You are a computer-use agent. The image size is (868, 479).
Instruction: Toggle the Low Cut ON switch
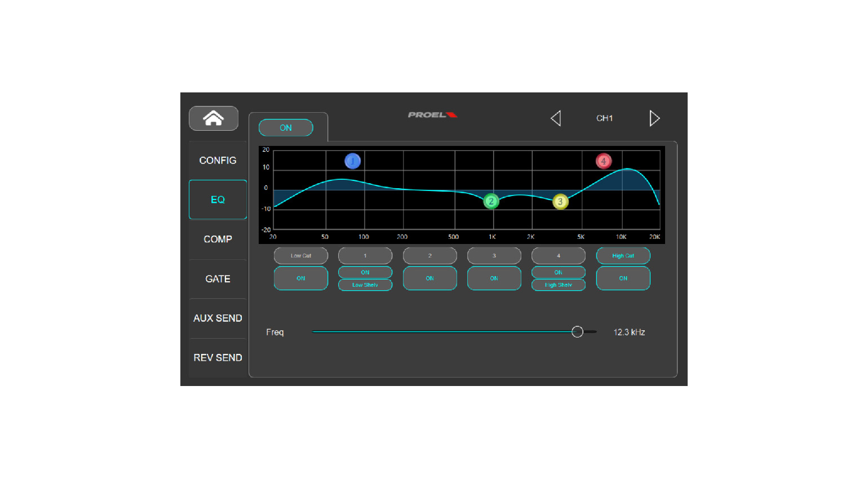301,278
